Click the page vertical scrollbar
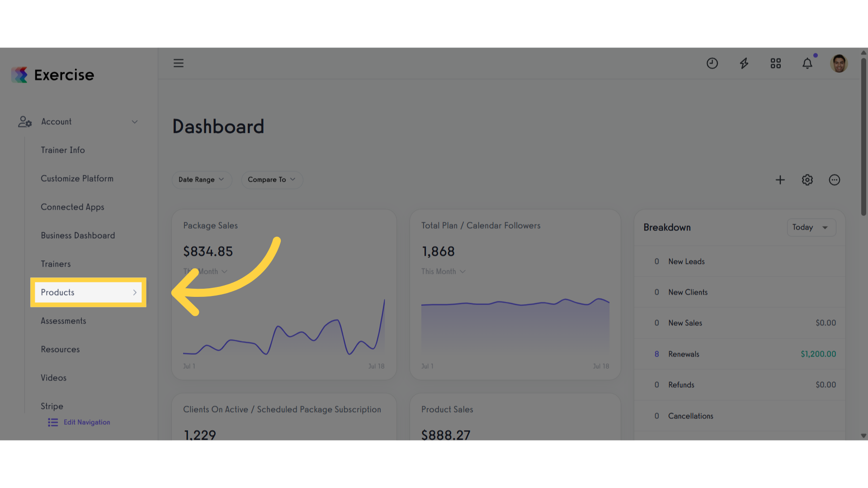The image size is (868, 488). [863, 136]
